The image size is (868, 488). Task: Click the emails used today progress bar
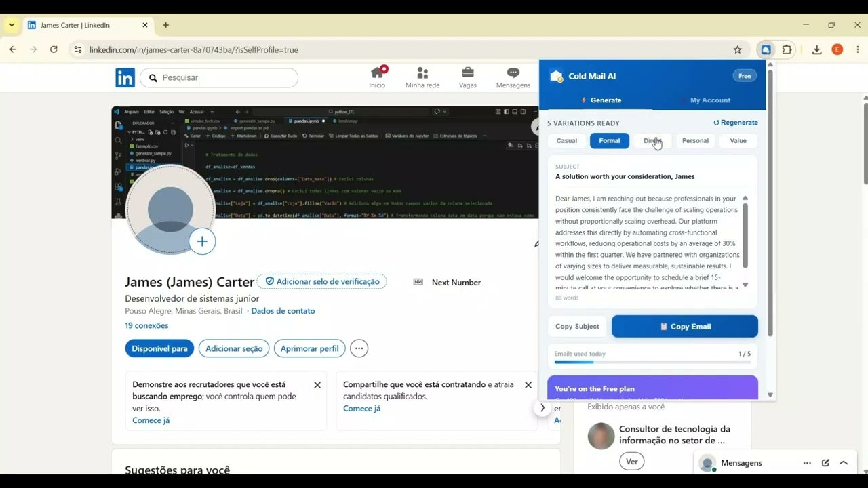[652, 362]
